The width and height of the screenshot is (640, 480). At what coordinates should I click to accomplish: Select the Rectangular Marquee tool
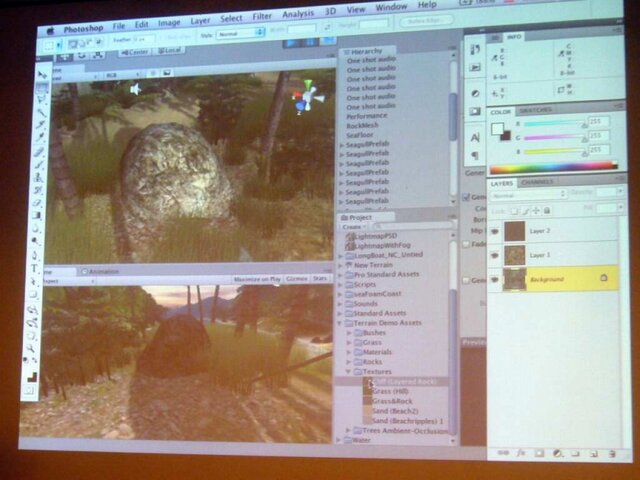click(42, 87)
